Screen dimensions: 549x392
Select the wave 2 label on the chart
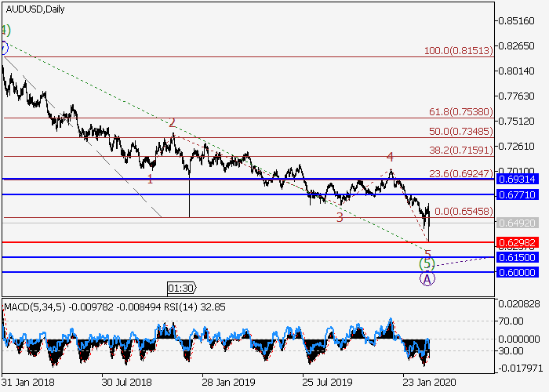(x=172, y=123)
